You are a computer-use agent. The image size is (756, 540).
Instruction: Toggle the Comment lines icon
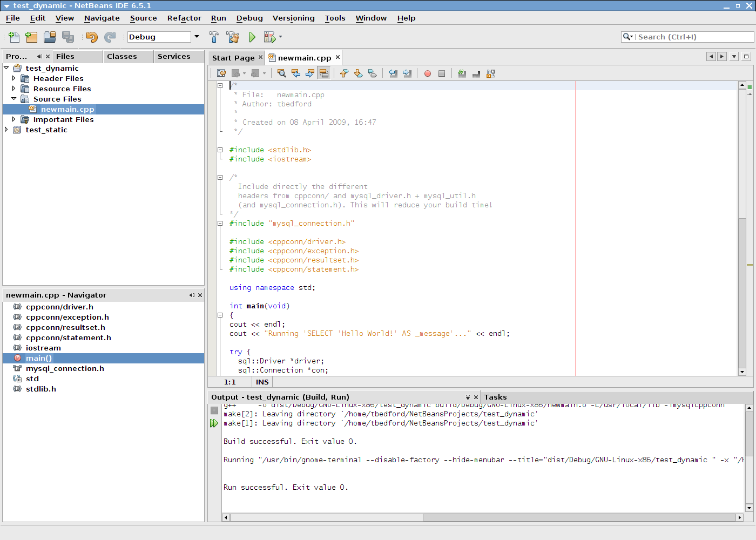point(462,73)
